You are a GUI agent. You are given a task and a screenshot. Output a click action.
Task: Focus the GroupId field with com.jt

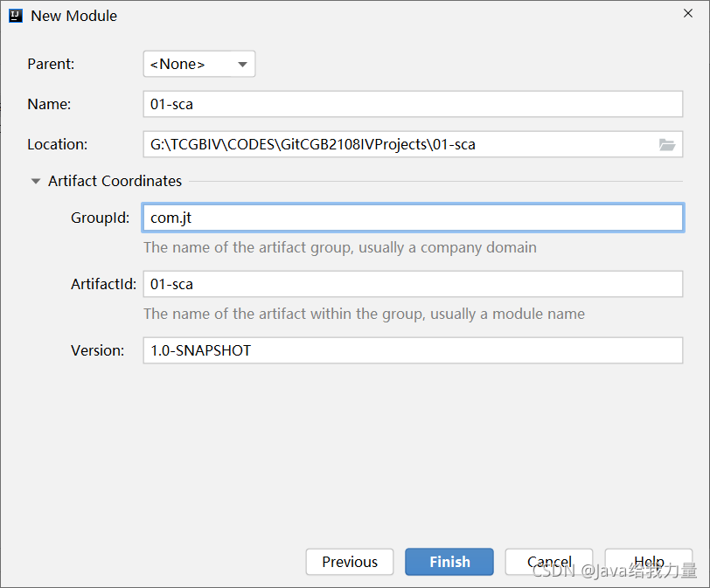413,218
